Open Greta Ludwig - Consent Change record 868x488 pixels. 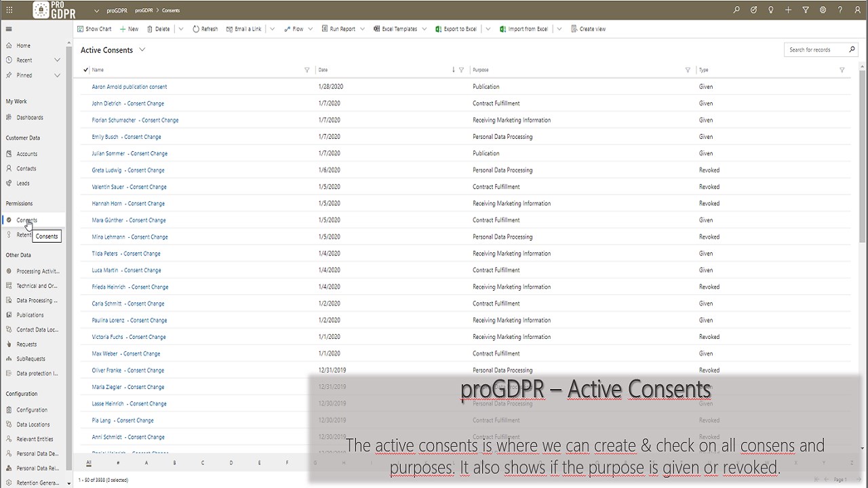(x=128, y=170)
